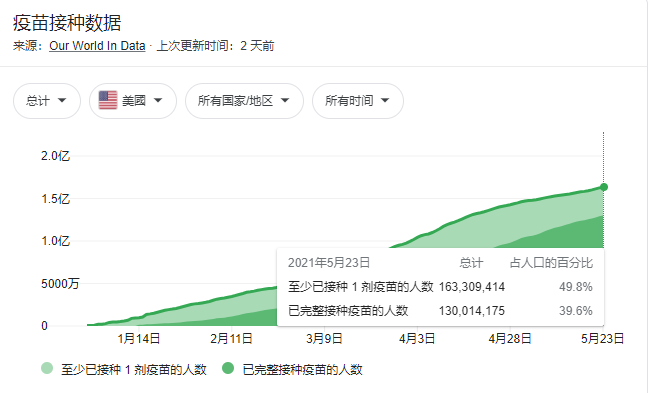Click the 1.5亿 y-axis label
The height and width of the screenshot is (393, 648).
55,199
